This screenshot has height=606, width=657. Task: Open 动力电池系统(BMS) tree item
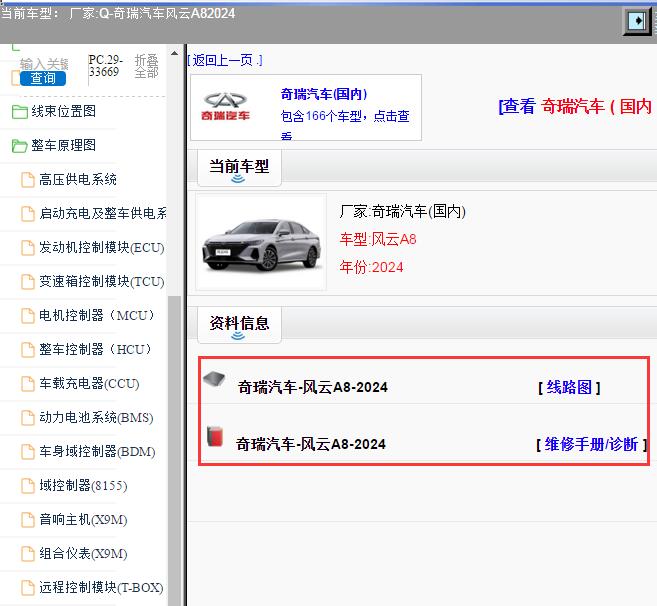[x=96, y=417]
